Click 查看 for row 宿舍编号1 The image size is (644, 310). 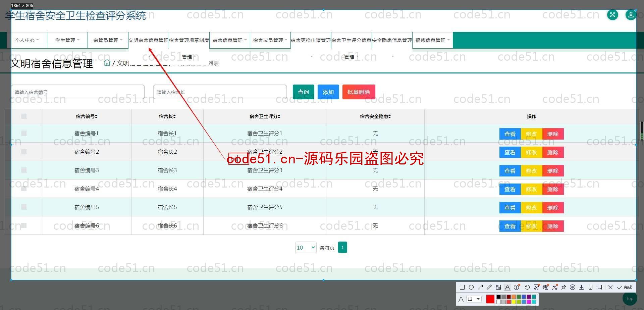pyautogui.click(x=510, y=134)
